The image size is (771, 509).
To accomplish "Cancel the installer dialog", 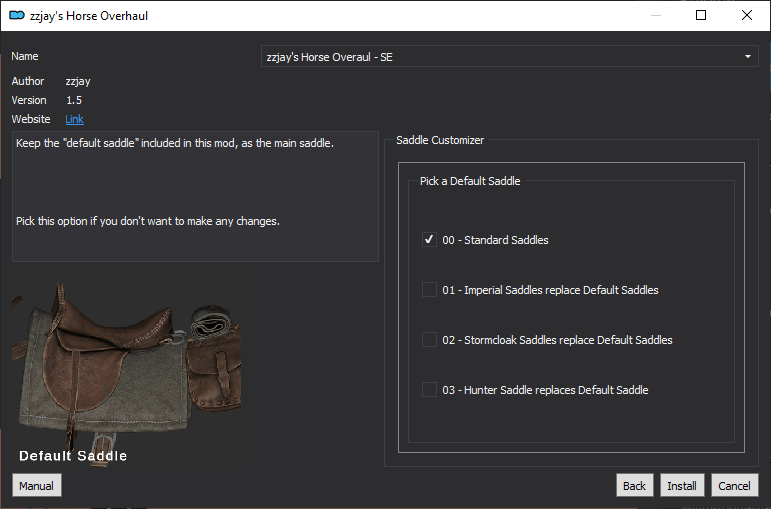I will (x=735, y=485).
